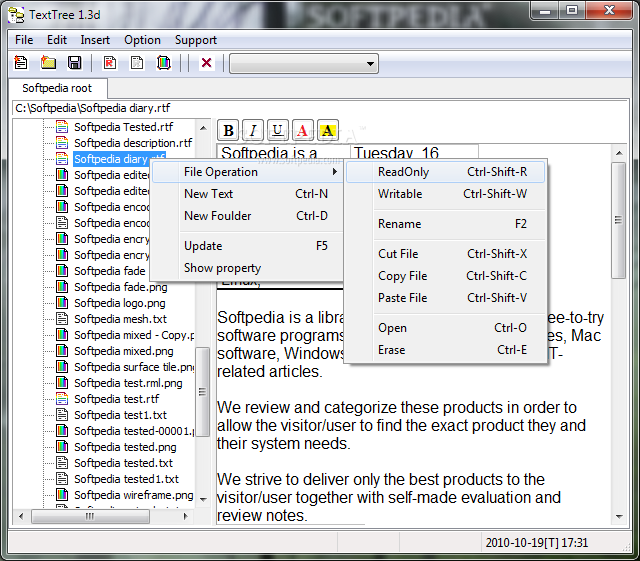
Task: Click the Softpedia test1.txt file icon
Action: click(62, 414)
